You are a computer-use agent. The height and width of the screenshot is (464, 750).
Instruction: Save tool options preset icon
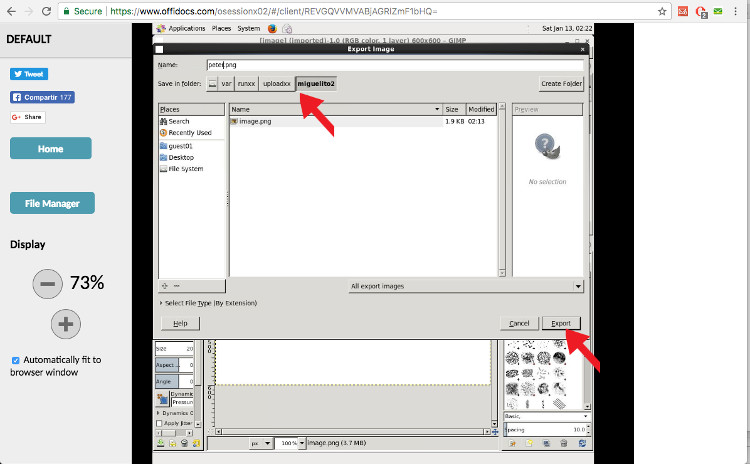coord(161,443)
